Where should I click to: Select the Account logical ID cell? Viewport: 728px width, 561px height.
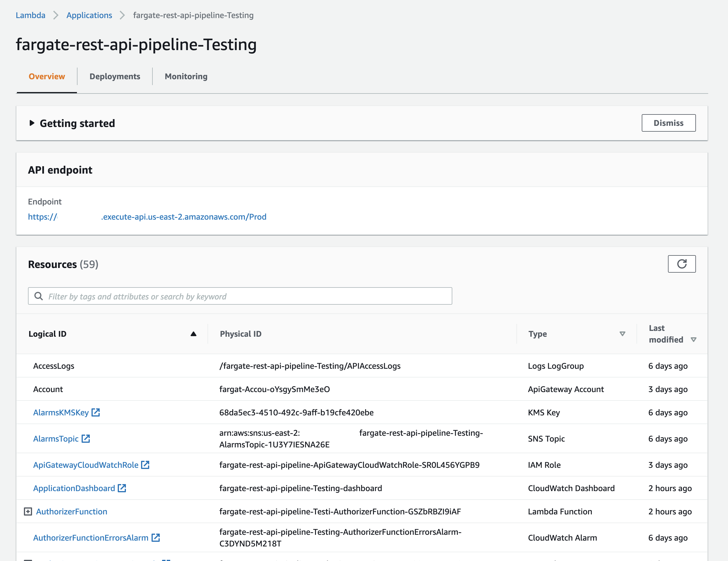tap(48, 389)
